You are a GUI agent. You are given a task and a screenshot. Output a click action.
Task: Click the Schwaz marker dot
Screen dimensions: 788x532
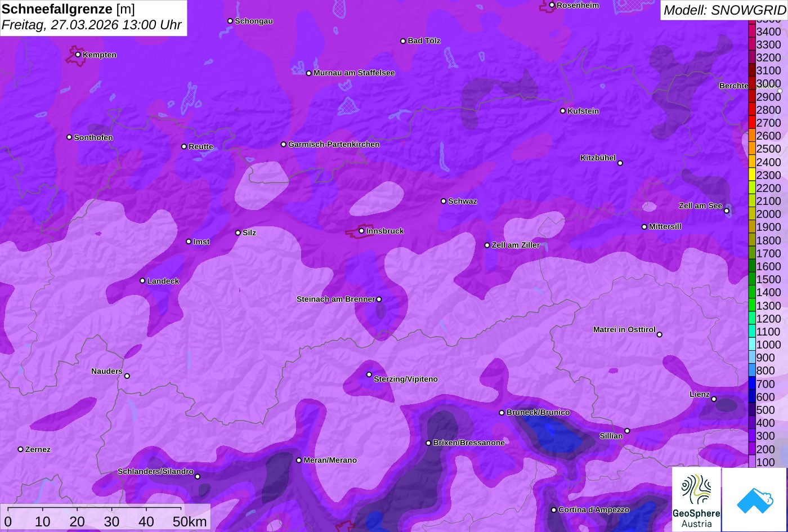tap(443, 201)
